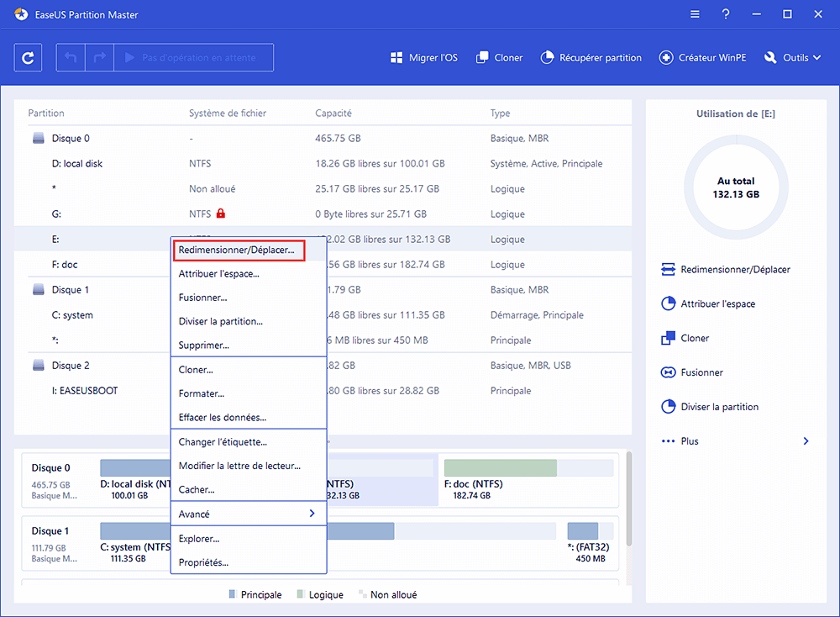Select Modifier la lettre de lecteur...
Image resolution: width=840 pixels, height=617 pixels.
tap(249, 466)
